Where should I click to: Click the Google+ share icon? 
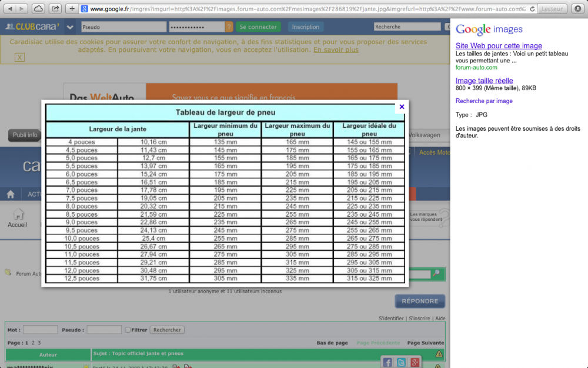[415, 362]
